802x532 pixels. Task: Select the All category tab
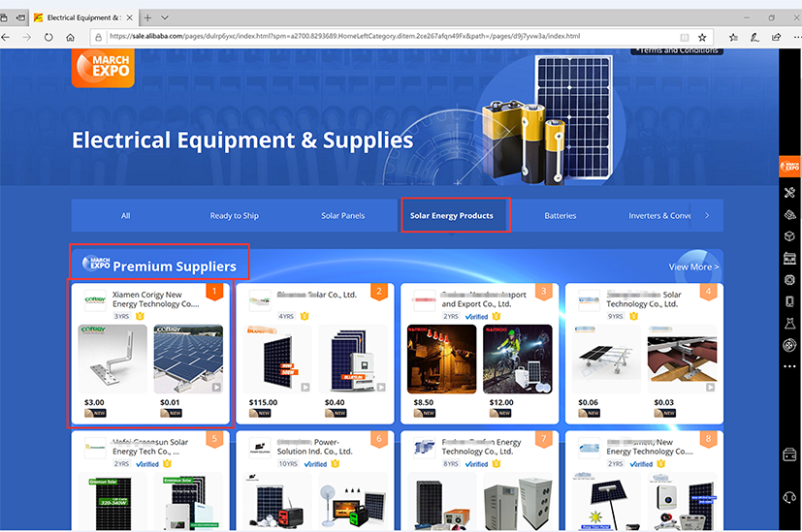click(x=126, y=216)
